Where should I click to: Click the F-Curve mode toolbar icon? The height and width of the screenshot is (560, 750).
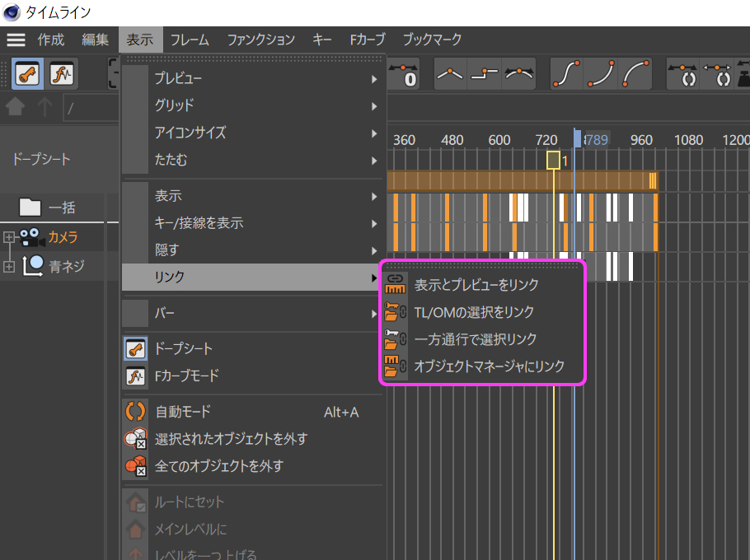(x=62, y=75)
